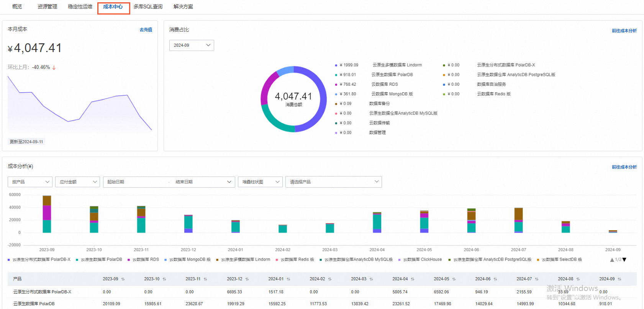Screen dimensions: 644x309
Task: Sort the table by the 2024-02 column
Action: pos(330,279)
